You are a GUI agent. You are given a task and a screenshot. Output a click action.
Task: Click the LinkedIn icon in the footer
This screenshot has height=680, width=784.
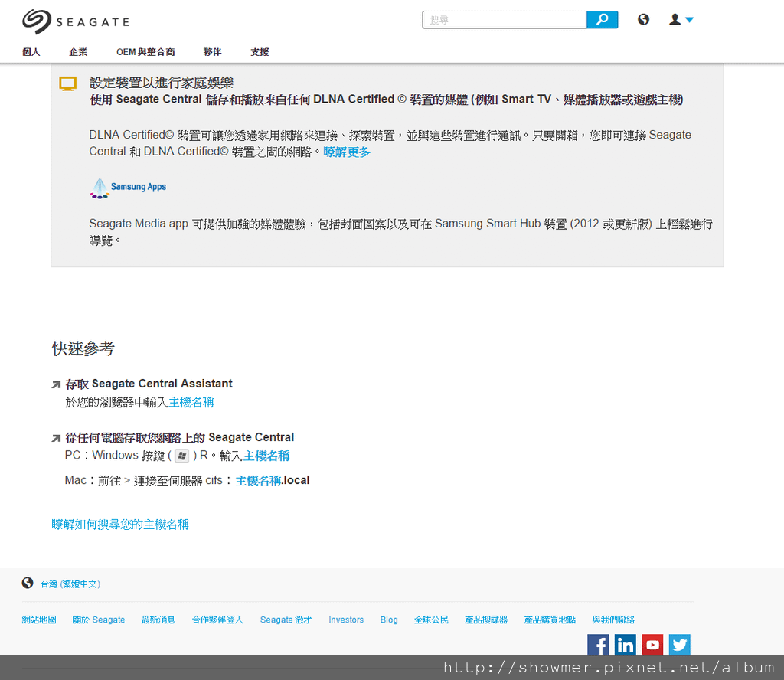(x=625, y=645)
